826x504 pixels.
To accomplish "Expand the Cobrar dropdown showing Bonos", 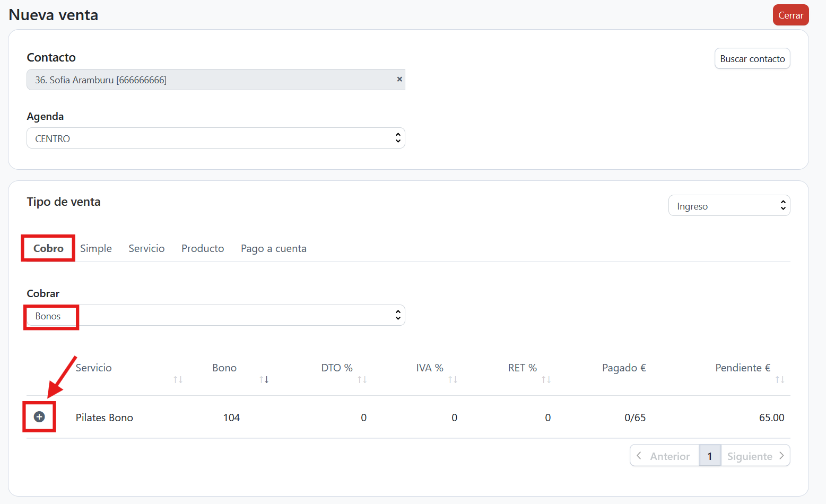I will [x=215, y=316].
